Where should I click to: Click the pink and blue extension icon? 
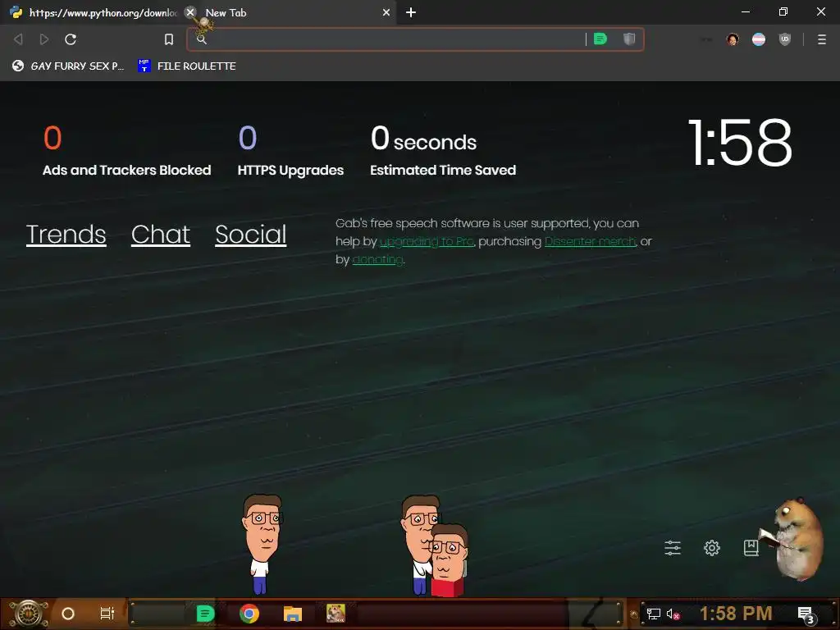(x=759, y=39)
